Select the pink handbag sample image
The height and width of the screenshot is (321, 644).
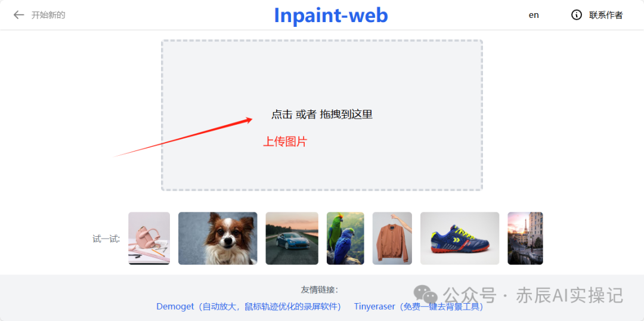149,239
